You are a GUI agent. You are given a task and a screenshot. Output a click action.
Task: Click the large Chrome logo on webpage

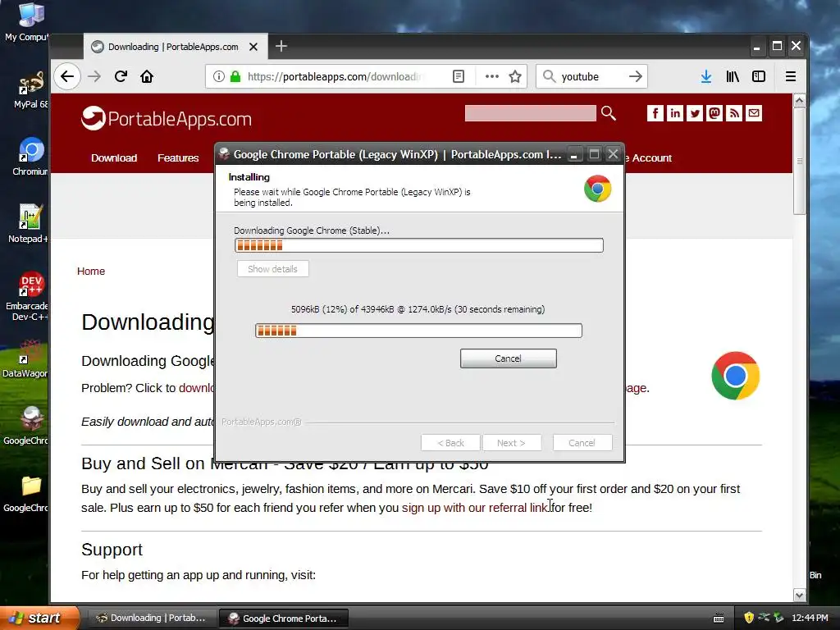[x=736, y=376]
